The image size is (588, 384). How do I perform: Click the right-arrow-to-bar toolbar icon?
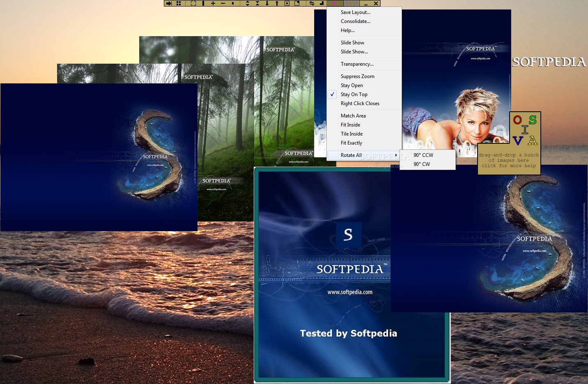(169, 3)
